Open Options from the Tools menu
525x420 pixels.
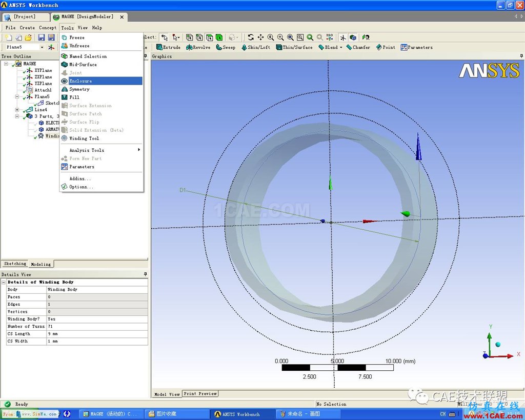click(101, 187)
